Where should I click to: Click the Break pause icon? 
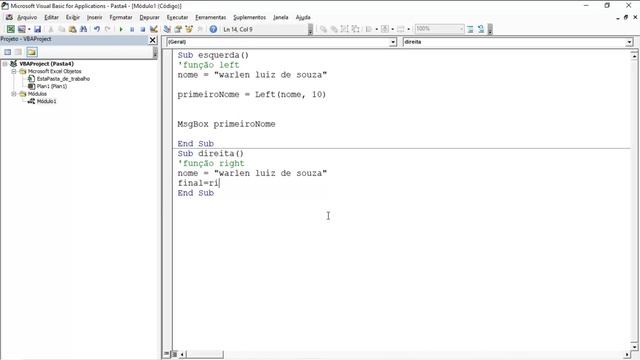pyautogui.click(x=132, y=29)
